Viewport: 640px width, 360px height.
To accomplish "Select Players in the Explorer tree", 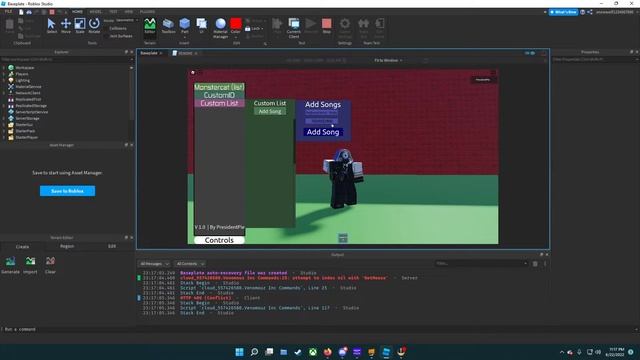I will (22, 74).
